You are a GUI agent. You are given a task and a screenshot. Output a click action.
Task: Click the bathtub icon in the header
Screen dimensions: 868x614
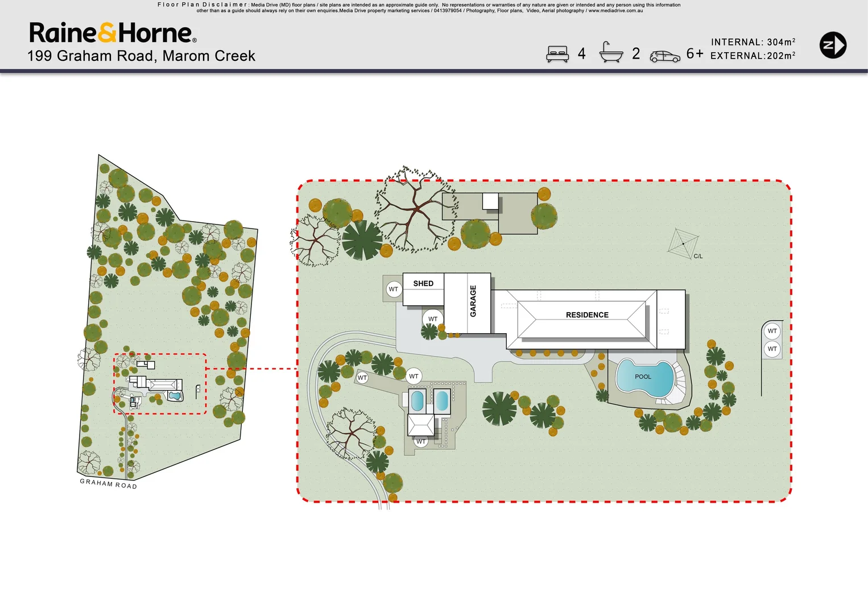click(x=611, y=53)
